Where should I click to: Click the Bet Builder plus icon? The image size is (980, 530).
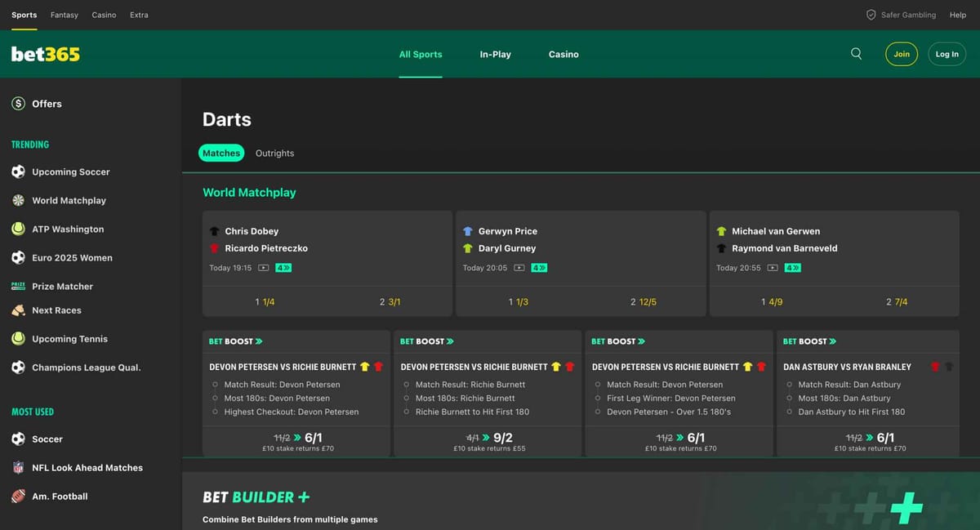(x=304, y=497)
